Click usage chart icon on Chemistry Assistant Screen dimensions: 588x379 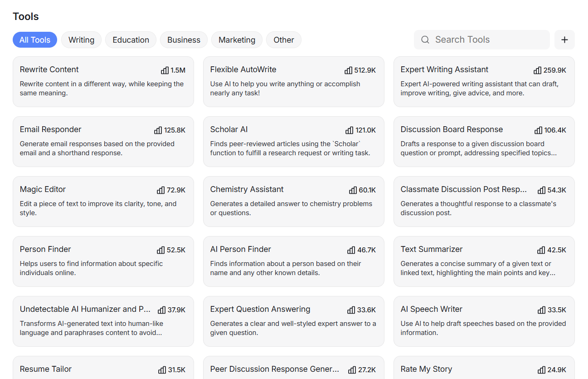point(353,190)
